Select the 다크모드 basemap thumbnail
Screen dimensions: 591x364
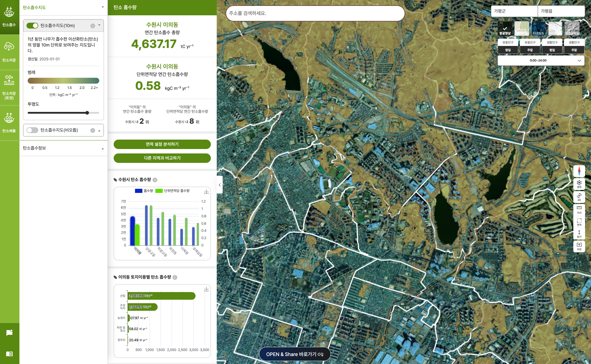[x=538, y=29]
